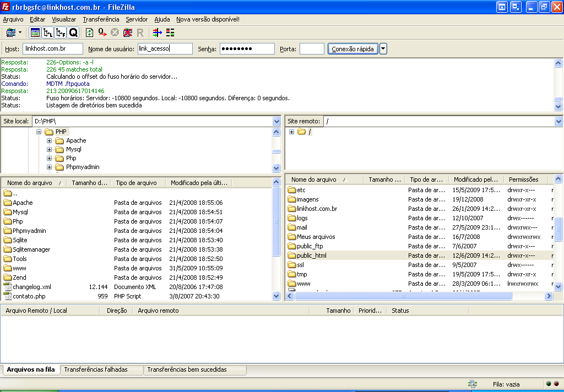
Task: Click the remote list horizontal scrollbar thumb
Action: (403, 296)
